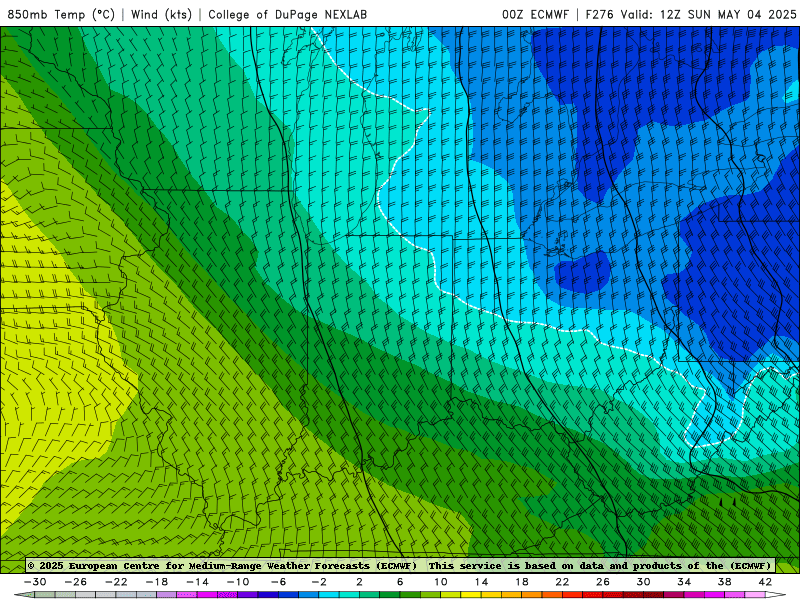The image size is (800, 600).
Task: Click the −14 legend value
Action: tap(197, 582)
